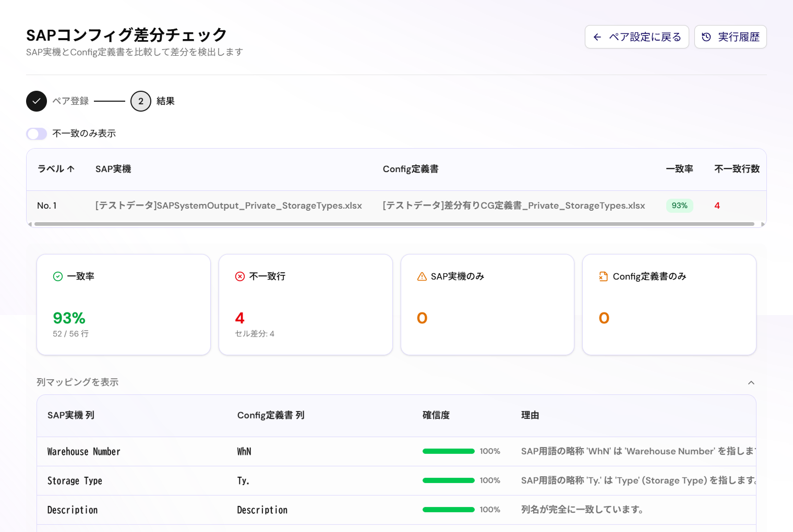Click the 差分有りCG定義書_Private_StorageTypes.xlsx file name
Screen dimensions: 793x532
514,205
